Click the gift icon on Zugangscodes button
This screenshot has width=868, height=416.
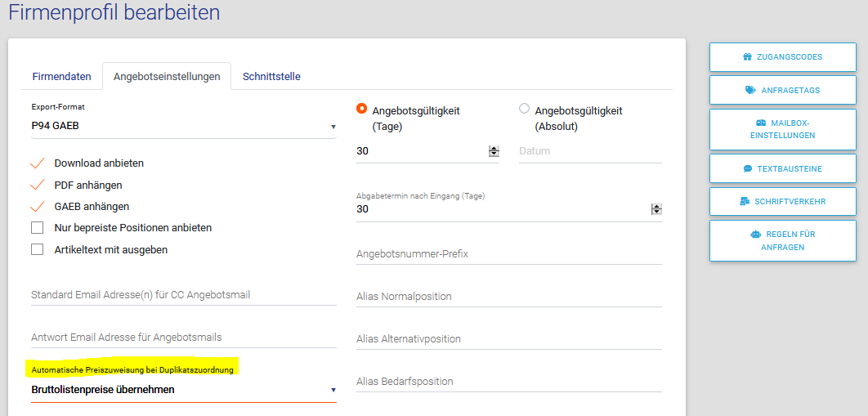(747, 57)
